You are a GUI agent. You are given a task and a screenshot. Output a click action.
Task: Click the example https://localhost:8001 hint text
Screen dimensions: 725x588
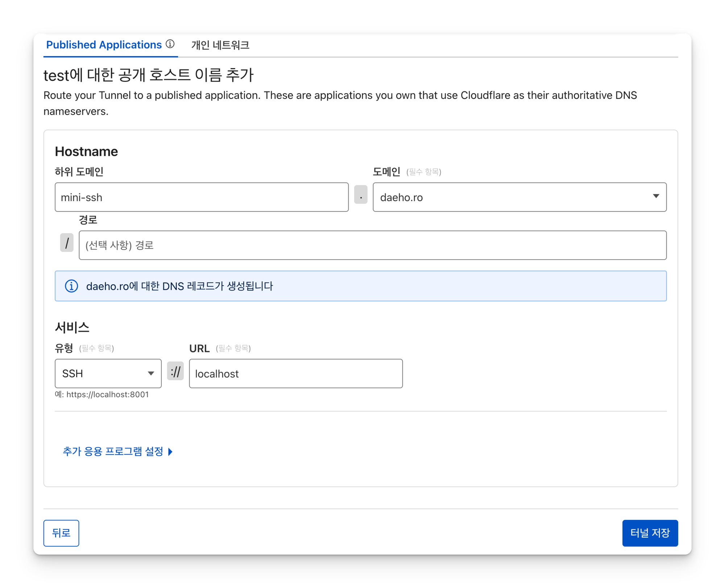[102, 395]
